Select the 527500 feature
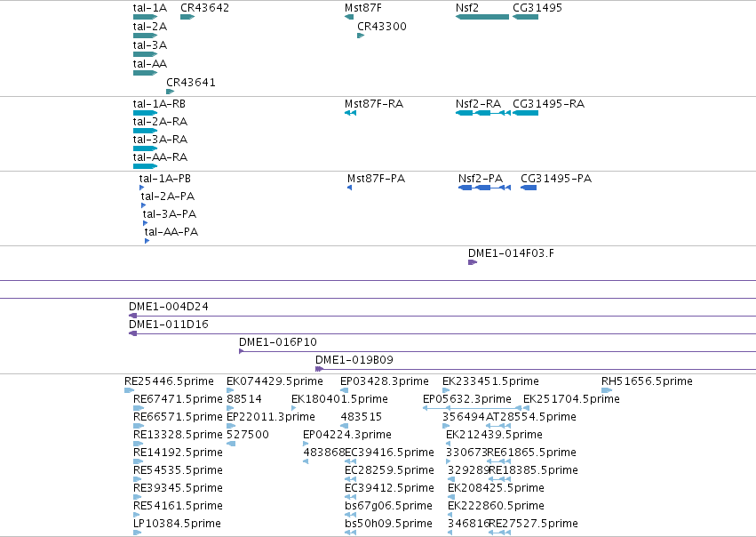This screenshot has width=756, height=537. point(231,444)
